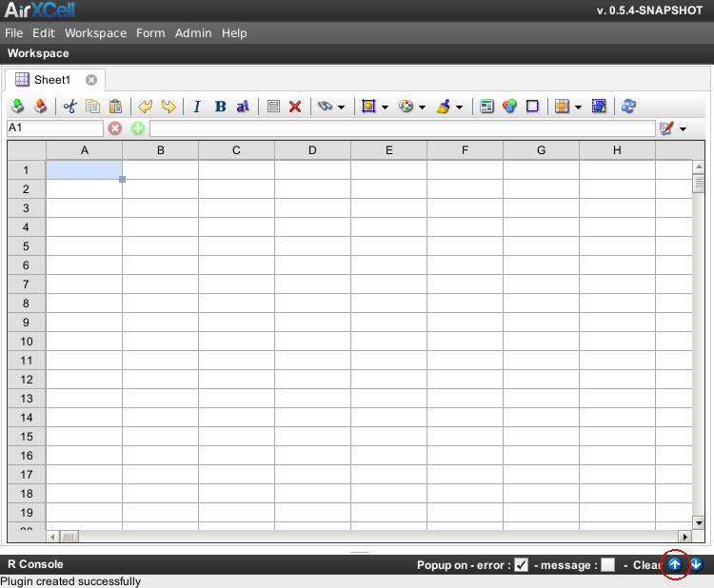Click the vertical scrollbar thumb
This screenshot has width=714, height=588.
(699, 184)
